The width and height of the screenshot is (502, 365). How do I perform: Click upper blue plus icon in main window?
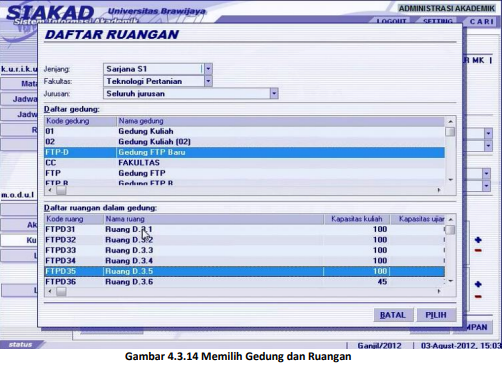click(x=478, y=240)
